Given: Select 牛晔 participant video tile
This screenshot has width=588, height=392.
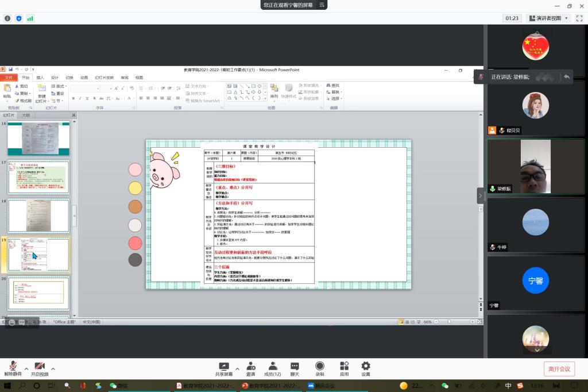Looking at the screenshot, I should click(535, 225).
